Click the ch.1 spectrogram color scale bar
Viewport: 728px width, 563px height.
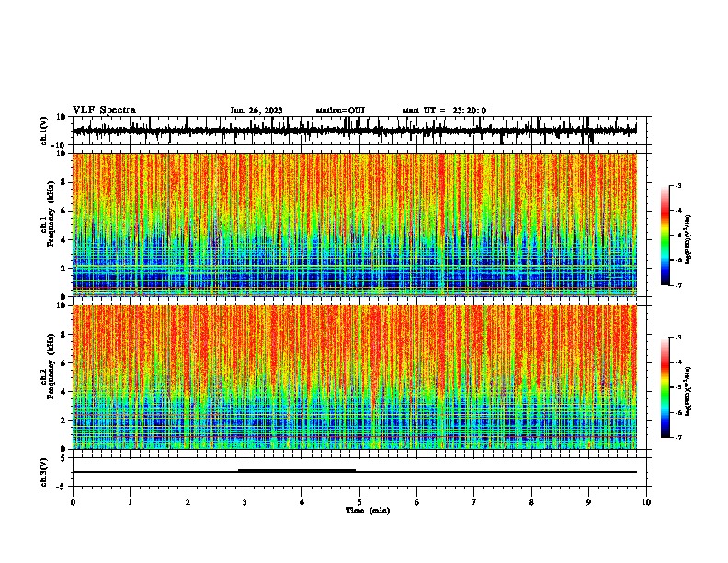(x=665, y=236)
